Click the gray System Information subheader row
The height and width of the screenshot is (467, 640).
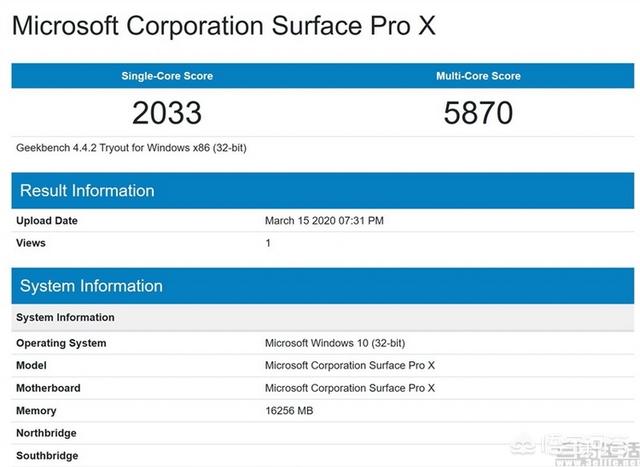323,318
